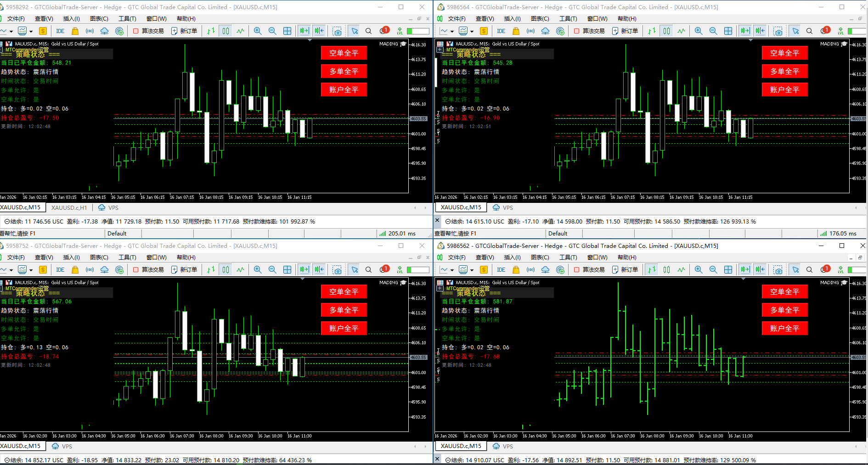Zoom out the chart in account 5958292 window

(x=272, y=31)
